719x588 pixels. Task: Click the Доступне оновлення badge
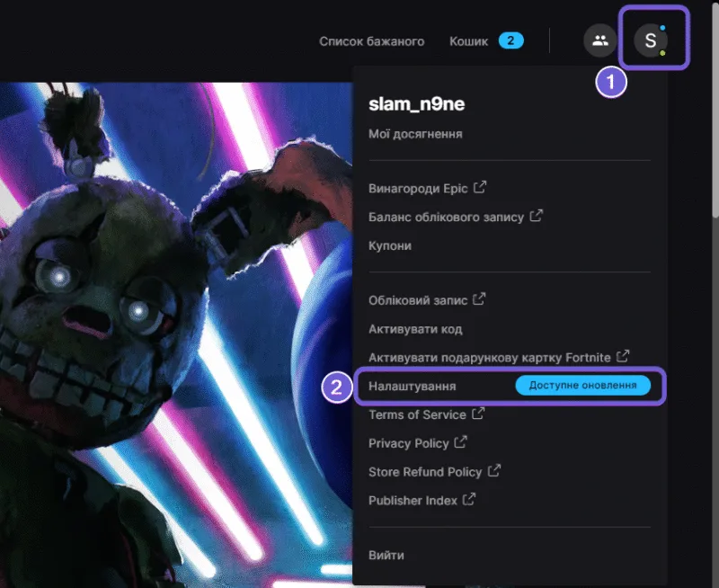pos(582,386)
